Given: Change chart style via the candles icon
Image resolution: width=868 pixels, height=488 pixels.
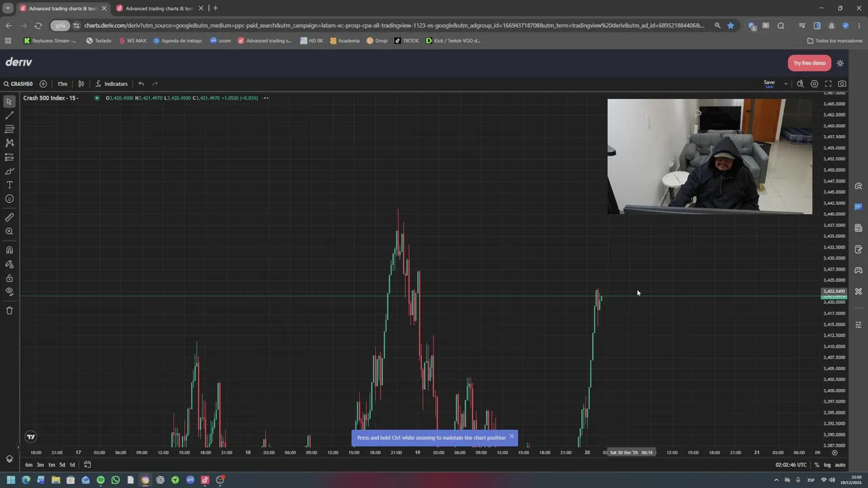Looking at the screenshot, I should point(81,84).
